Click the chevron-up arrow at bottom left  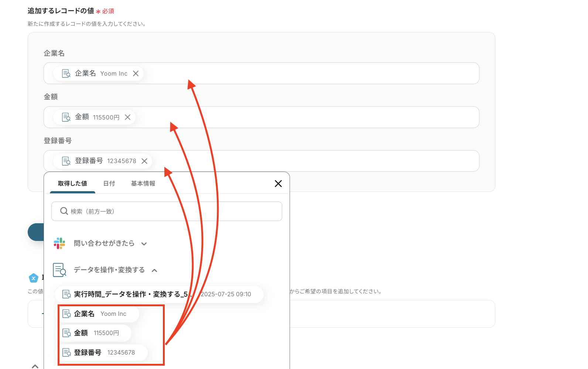pos(35,366)
